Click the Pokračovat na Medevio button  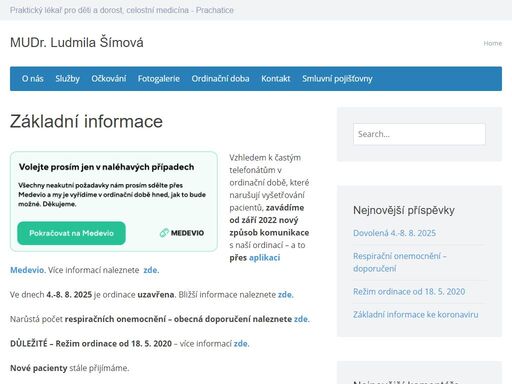[x=71, y=233]
